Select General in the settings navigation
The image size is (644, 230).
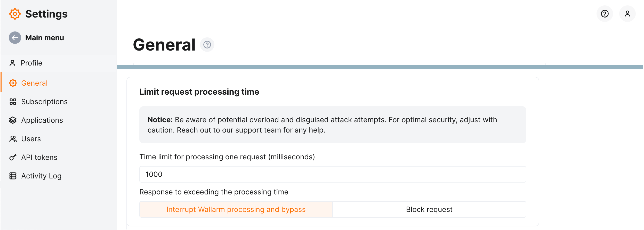34,83
